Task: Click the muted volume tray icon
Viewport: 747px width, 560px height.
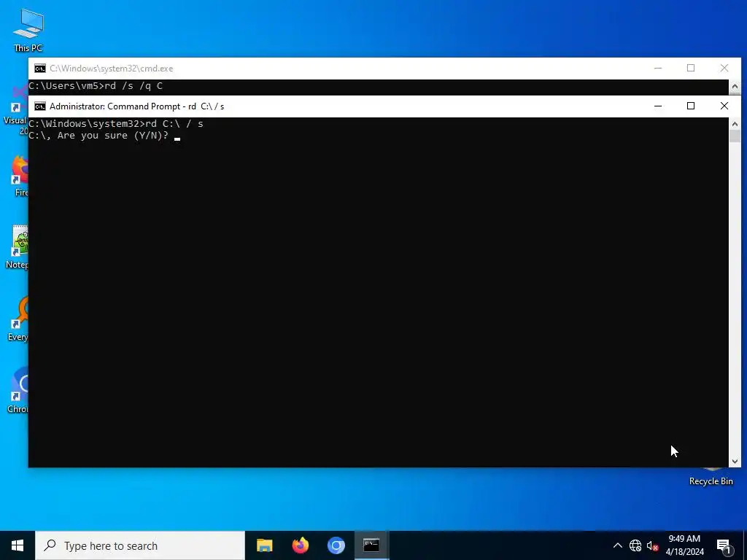Action: [x=652, y=545]
